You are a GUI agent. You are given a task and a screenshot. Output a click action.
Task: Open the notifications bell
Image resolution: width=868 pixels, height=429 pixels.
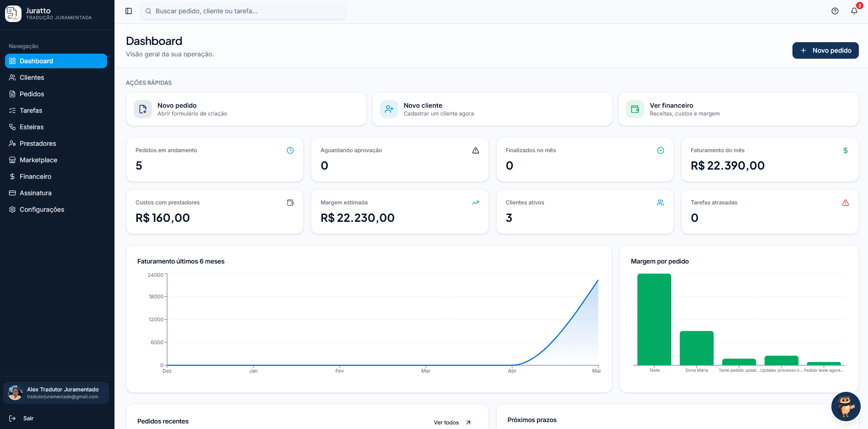[x=854, y=11]
